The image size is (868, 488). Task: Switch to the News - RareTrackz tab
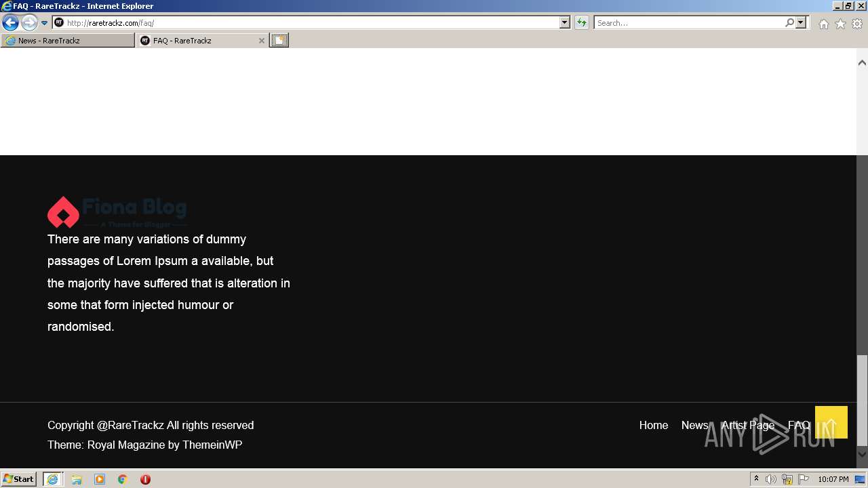click(x=68, y=41)
